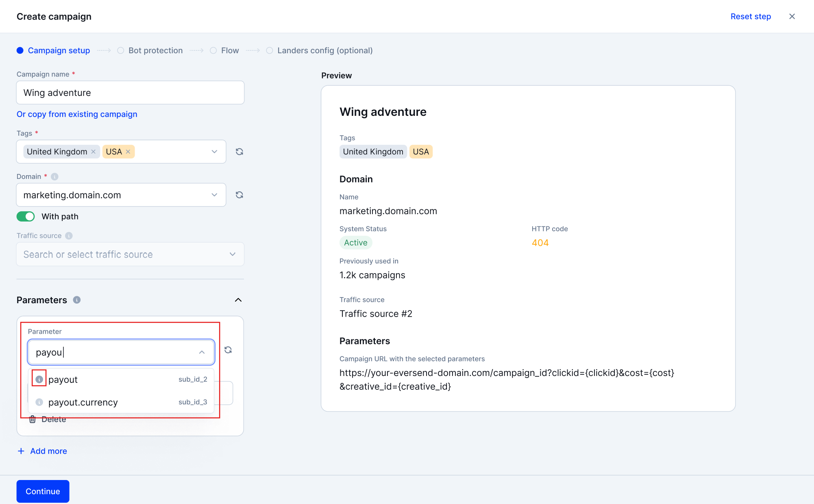Refresh the Parameter list
The height and width of the screenshot is (504, 814).
point(228,350)
